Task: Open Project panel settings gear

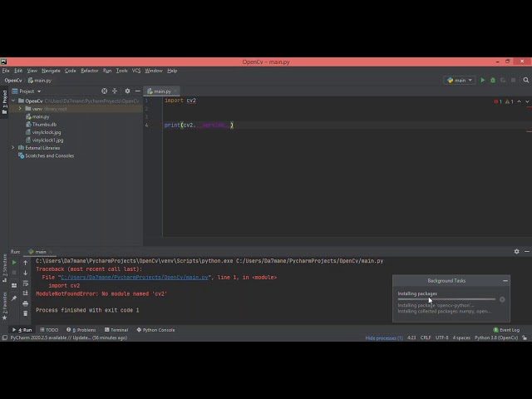Action: pyautogui.click(x=127, y=91)
